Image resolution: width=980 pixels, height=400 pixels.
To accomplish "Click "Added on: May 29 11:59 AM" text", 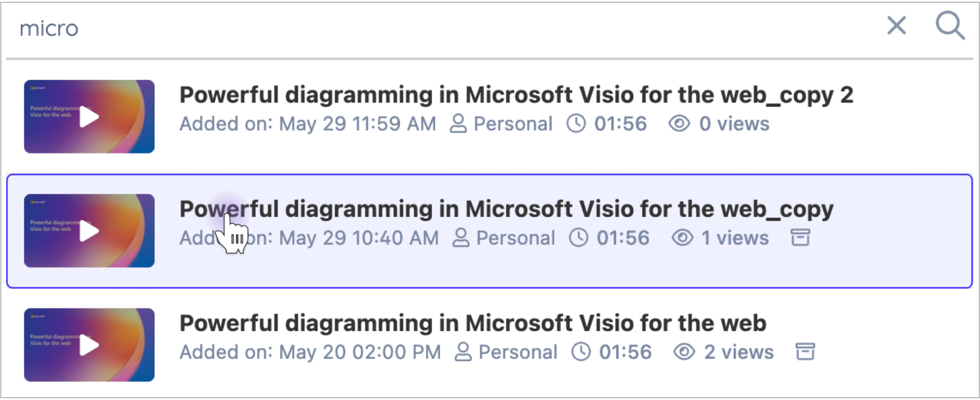I will click(308, 124).
